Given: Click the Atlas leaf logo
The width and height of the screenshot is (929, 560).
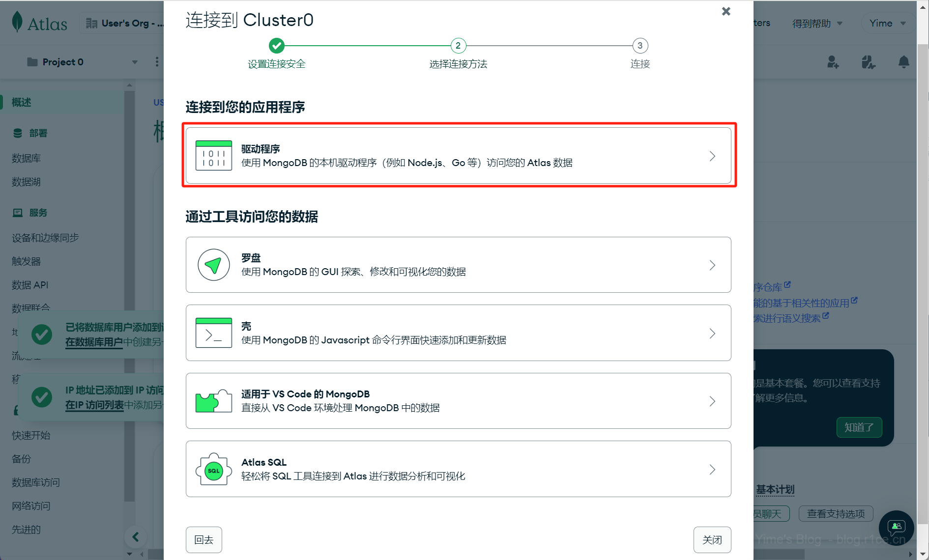Looking at the screenshot, I should click(x=17, y=22).
